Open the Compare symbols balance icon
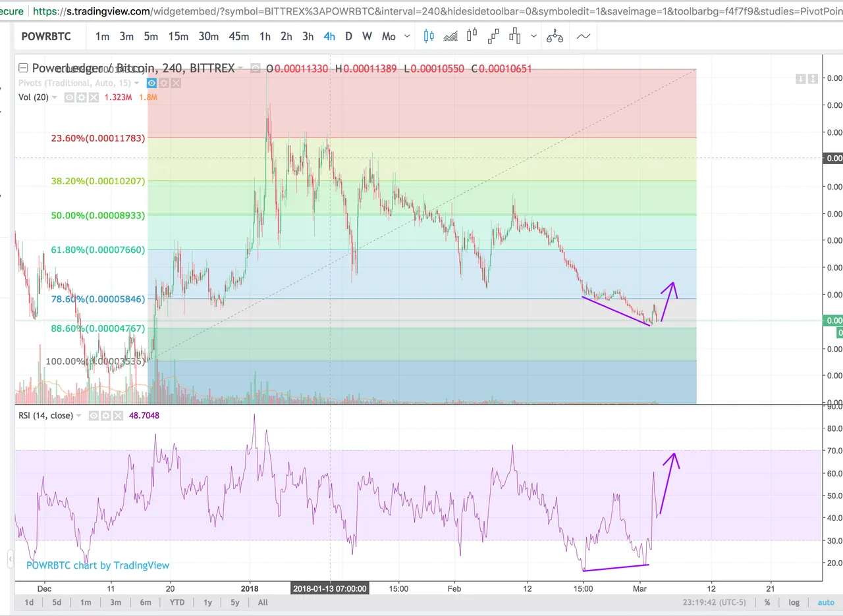 [x=555, y=36]
